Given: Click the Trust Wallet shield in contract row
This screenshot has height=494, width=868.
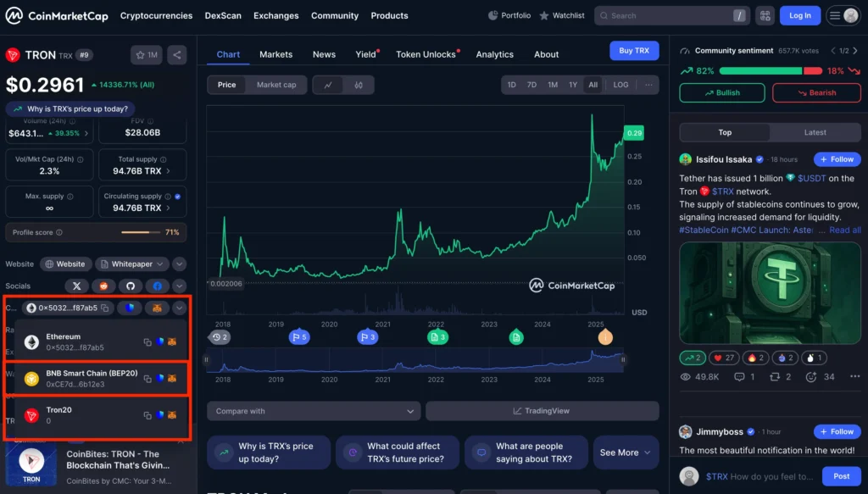Looking at the screenshot, I should pos(130,308).
